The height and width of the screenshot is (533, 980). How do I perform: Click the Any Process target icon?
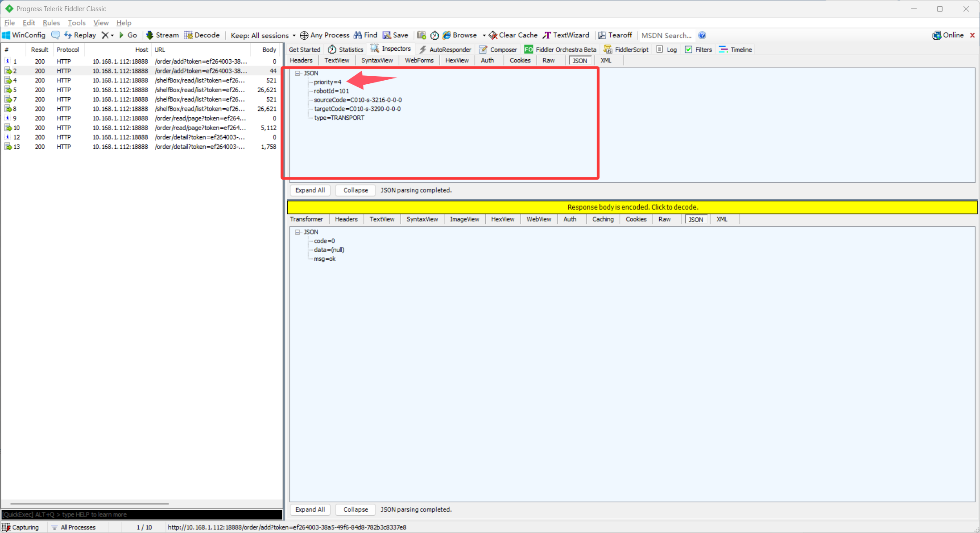304,35
